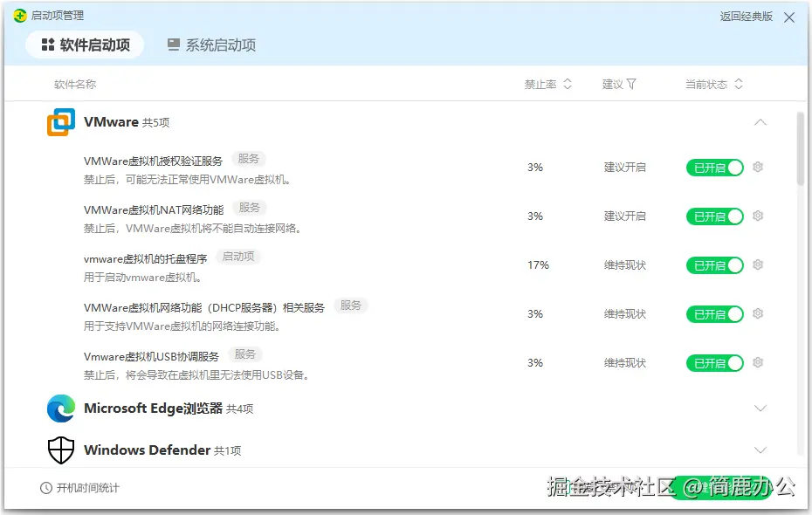The height and width of the screenshot is (515, 812).
Task: Toggle 已开启 switch for VMWare虚拟机授权验证服务
Action: (714, 168)
